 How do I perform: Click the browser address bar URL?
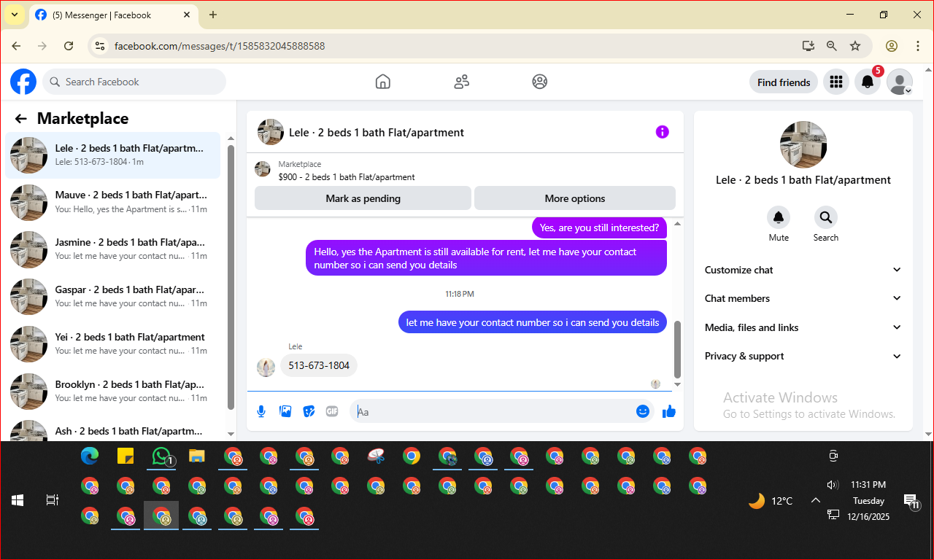220,46
